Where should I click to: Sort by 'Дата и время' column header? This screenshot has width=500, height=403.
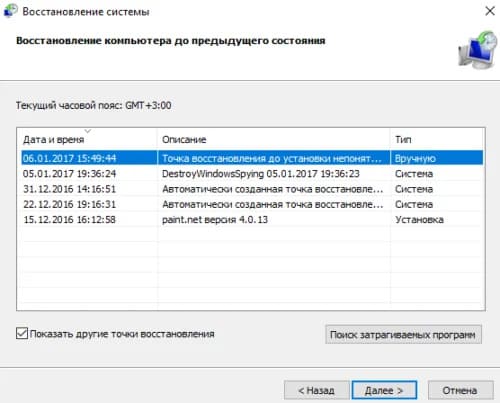(x=88, y=139)
